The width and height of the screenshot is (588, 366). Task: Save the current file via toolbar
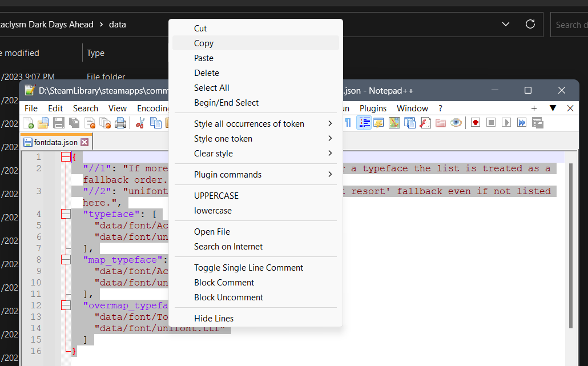point(58,123)
